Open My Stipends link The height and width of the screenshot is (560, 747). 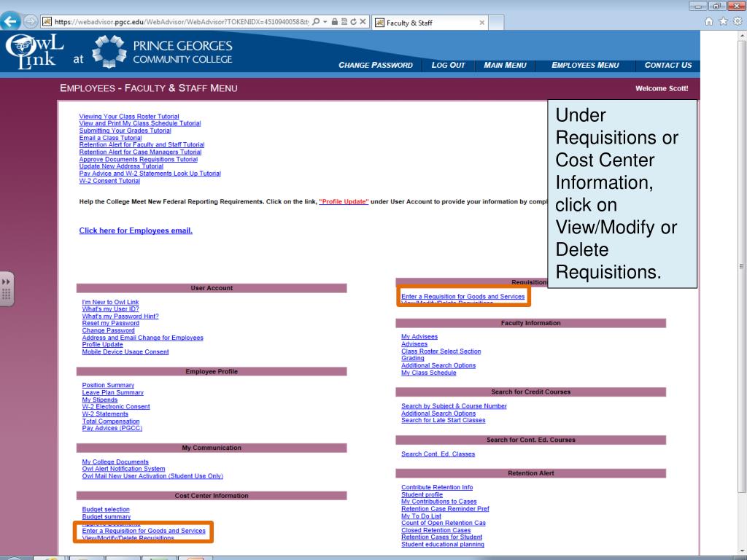coord(99,400)
